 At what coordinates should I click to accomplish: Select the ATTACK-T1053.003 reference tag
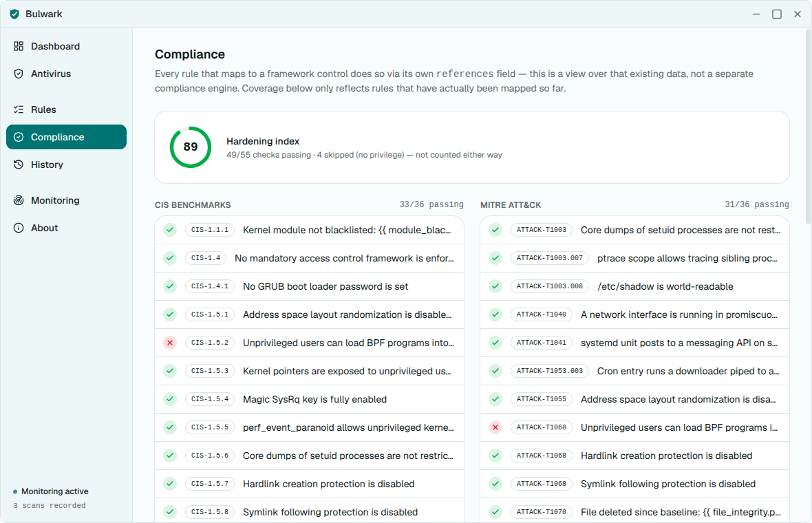point(549,371)
